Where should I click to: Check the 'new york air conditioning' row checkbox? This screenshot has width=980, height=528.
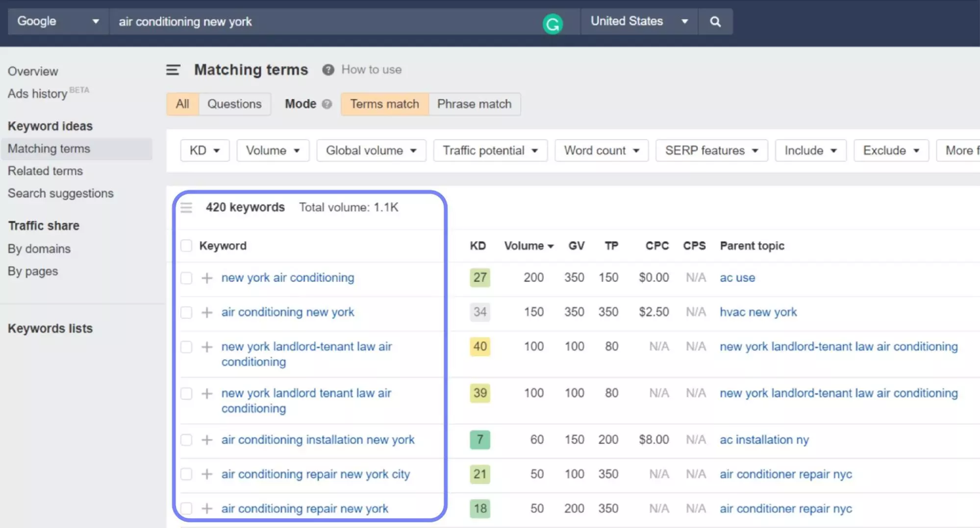(x=186, y=278)
